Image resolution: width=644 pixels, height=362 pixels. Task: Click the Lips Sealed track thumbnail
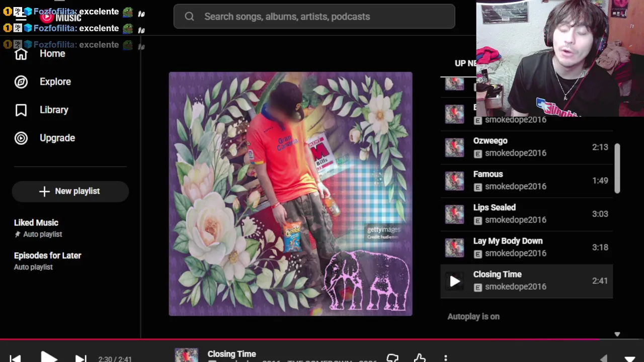(x=454, y=214)
